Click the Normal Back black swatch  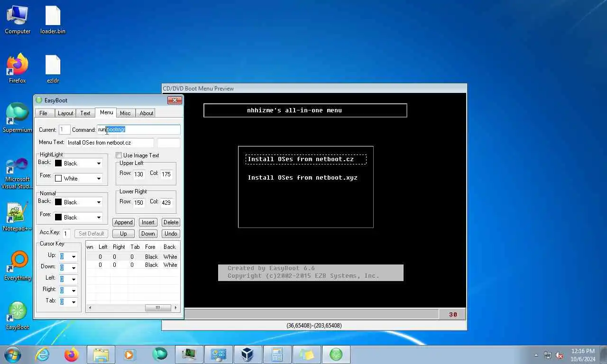point(58,202)
